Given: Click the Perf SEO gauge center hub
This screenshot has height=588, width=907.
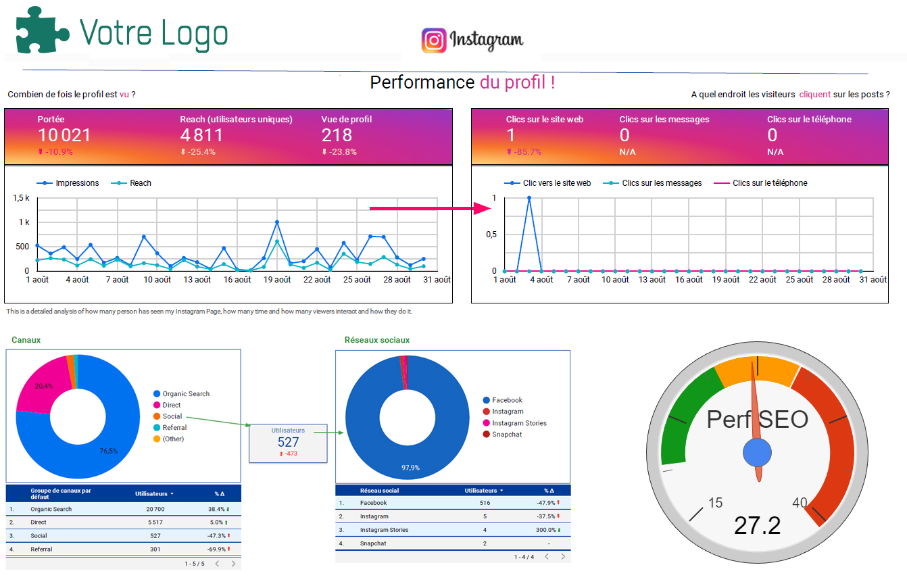Looking at the screenshot, I should pyautogui.click(x=757, y=452).
